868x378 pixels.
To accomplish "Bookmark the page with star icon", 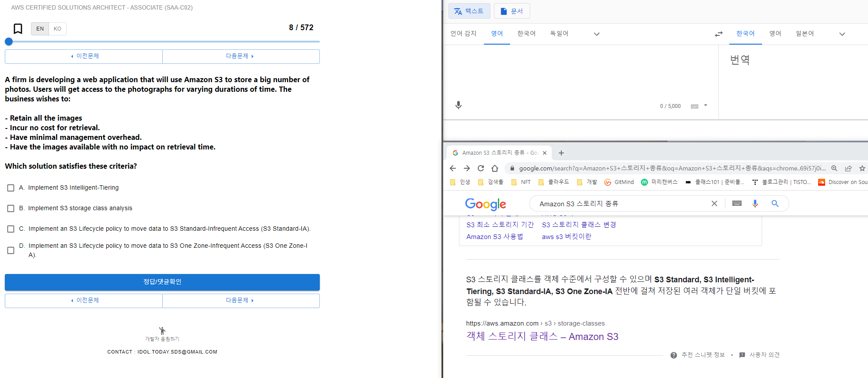I will click(x=862, y=168).
